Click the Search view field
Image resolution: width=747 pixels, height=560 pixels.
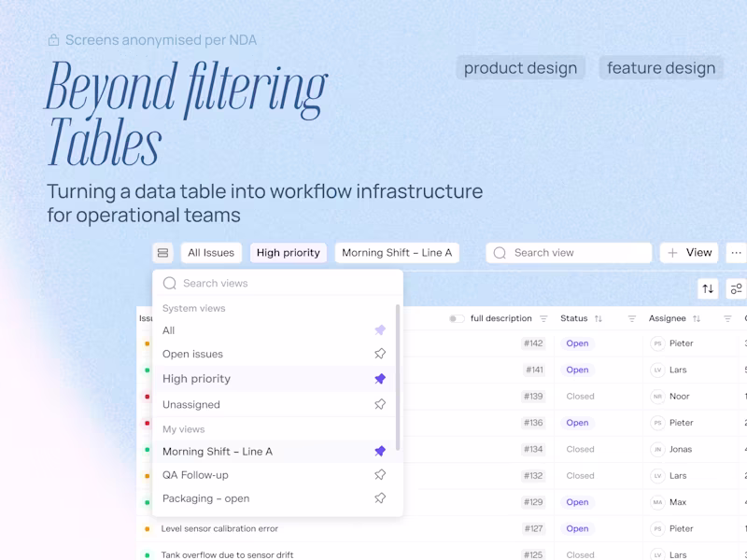(x=569, y=253)
